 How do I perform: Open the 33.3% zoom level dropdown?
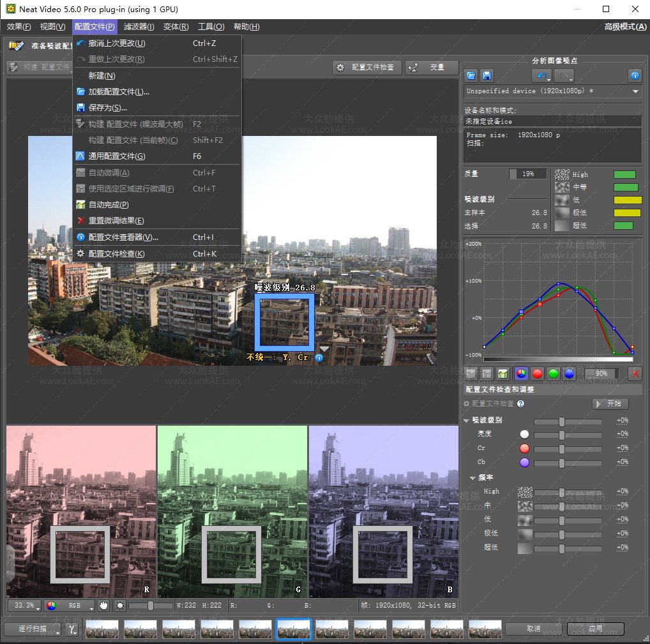click(24, 606)
